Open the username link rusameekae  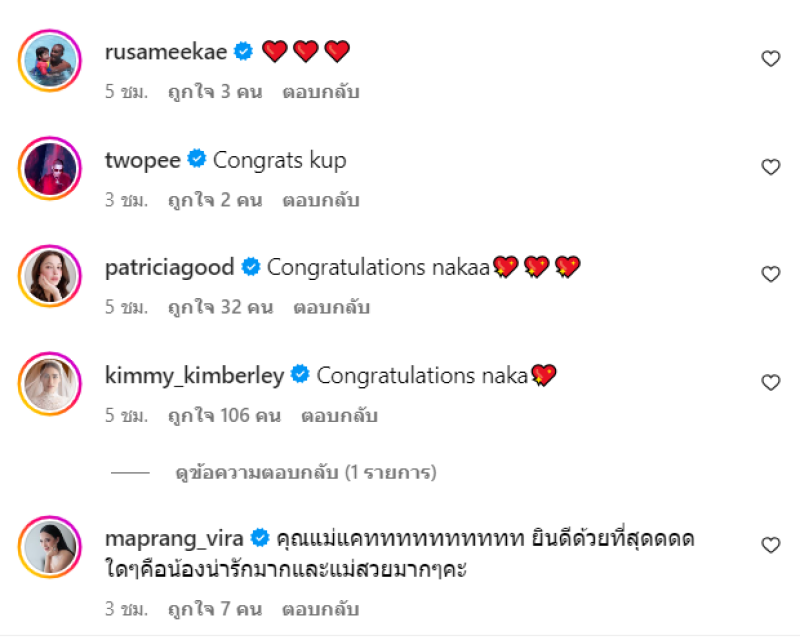coord(166,52)
